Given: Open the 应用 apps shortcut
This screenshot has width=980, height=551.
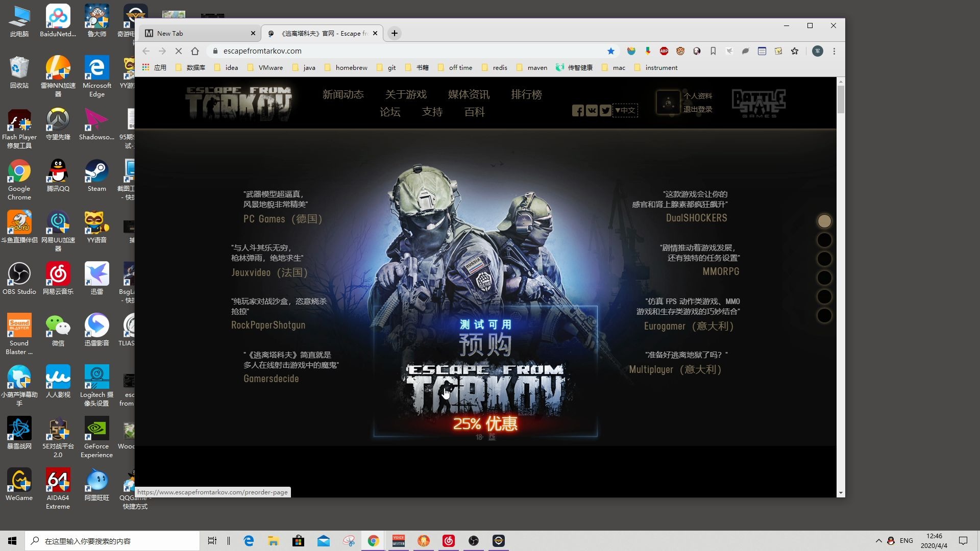Looking at the screenshot, I should click(x=155, y=67).
